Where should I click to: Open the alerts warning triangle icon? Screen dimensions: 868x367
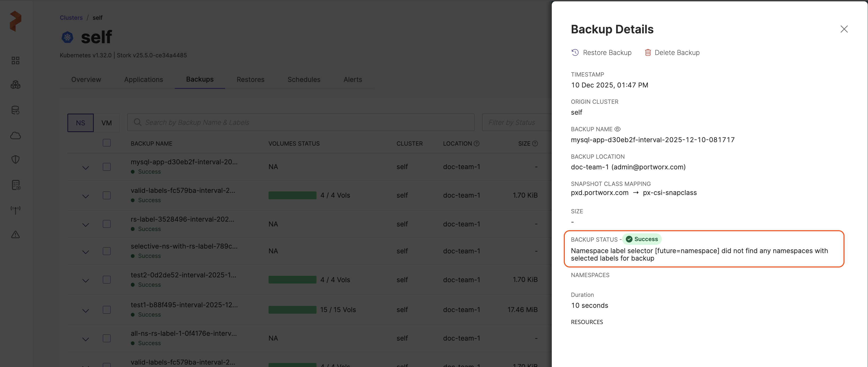pos(15,234)
